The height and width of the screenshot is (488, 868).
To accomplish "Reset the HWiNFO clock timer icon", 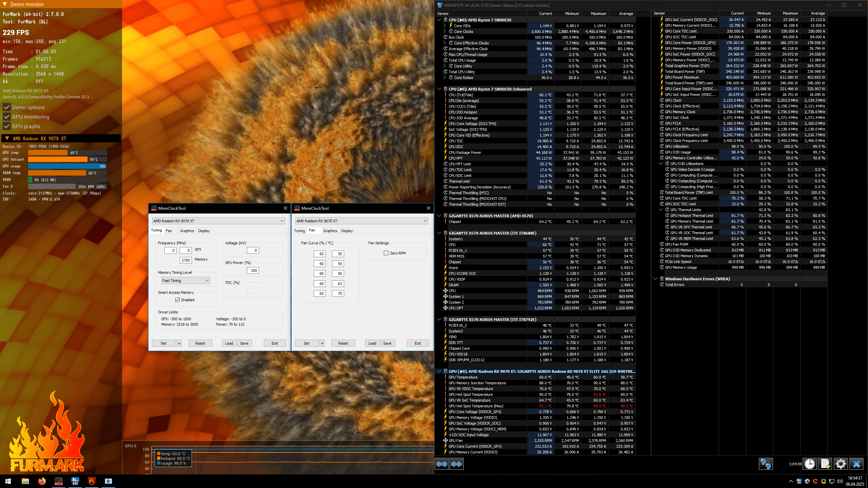I will 810,464.
